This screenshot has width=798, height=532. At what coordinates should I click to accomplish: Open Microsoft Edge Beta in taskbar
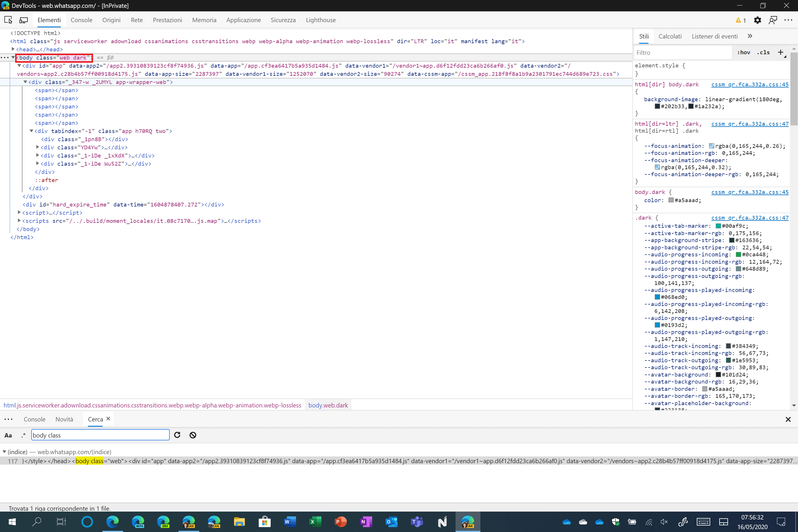(x=138, y=522)
